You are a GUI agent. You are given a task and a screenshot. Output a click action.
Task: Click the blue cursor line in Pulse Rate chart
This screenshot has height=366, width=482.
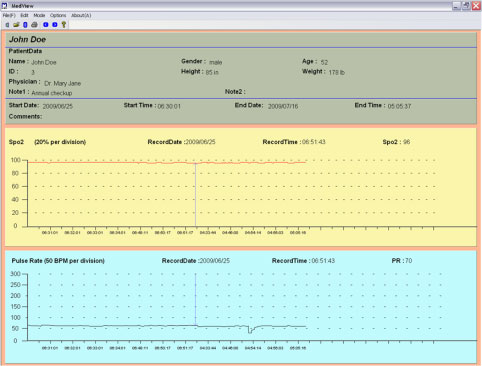pyautogui.click(x=195, y=298)
